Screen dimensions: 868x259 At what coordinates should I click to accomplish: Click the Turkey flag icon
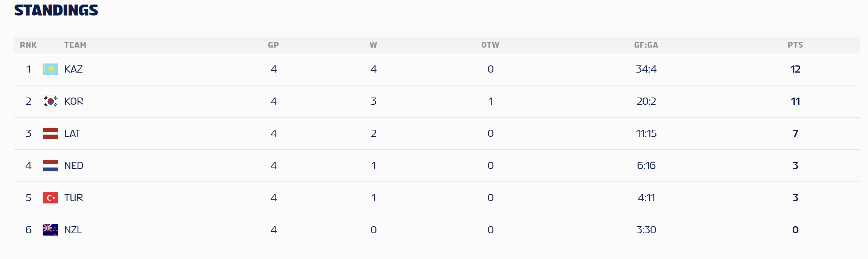pyautogui.click(x=51, y=198)
